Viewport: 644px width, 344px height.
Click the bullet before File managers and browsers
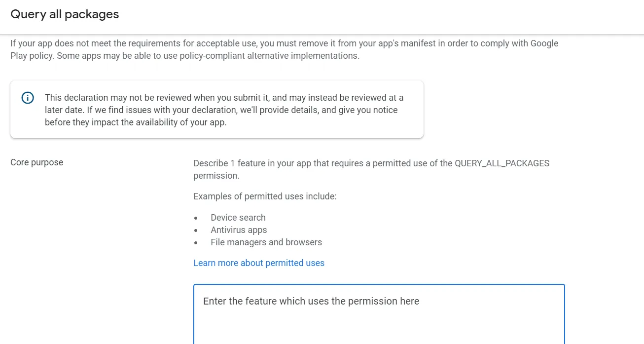pyautogui.click(x=196, y=243)
